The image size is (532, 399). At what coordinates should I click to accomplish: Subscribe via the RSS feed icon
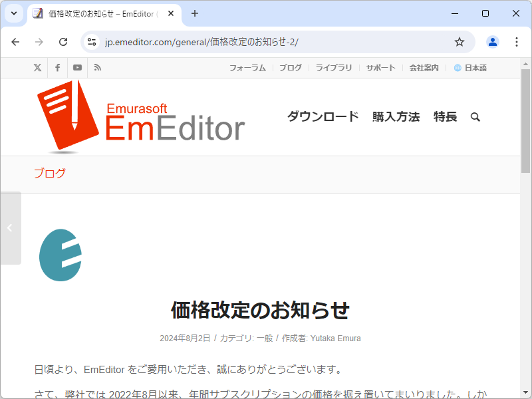[97, 67]
